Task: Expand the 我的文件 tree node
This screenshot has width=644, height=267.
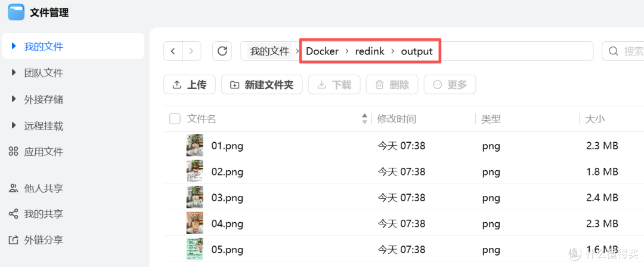Action: coord(14,46)
